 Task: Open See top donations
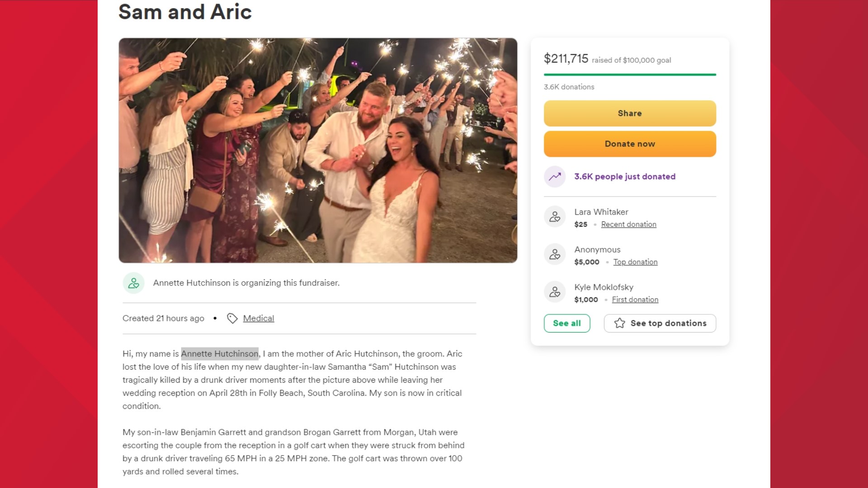click(x=660, y=323)
